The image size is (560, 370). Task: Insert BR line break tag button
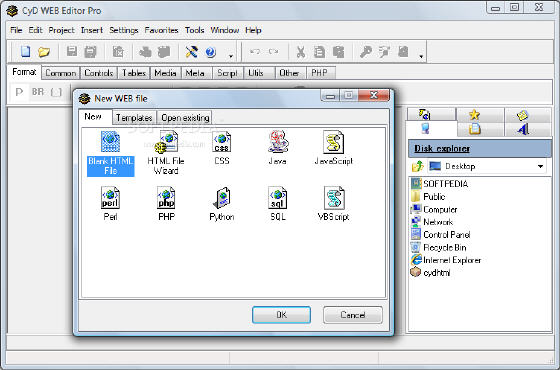(38, 92)
